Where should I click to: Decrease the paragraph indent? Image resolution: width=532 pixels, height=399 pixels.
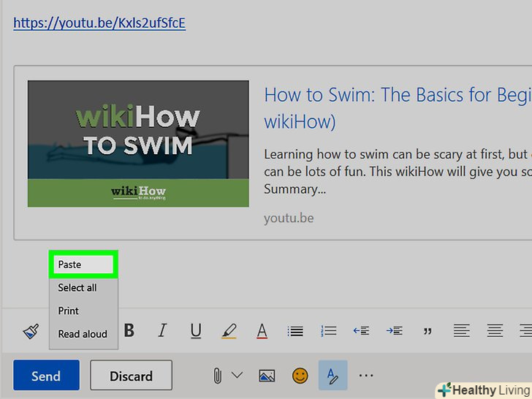(361, 330)
